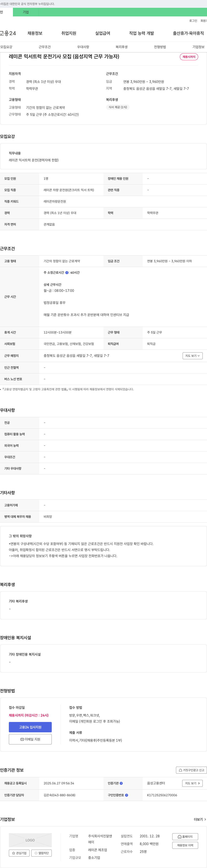Screen dimensions: 207x868
Task: Click the 식사 제공 (1식) tag
Action: [118, 107]
